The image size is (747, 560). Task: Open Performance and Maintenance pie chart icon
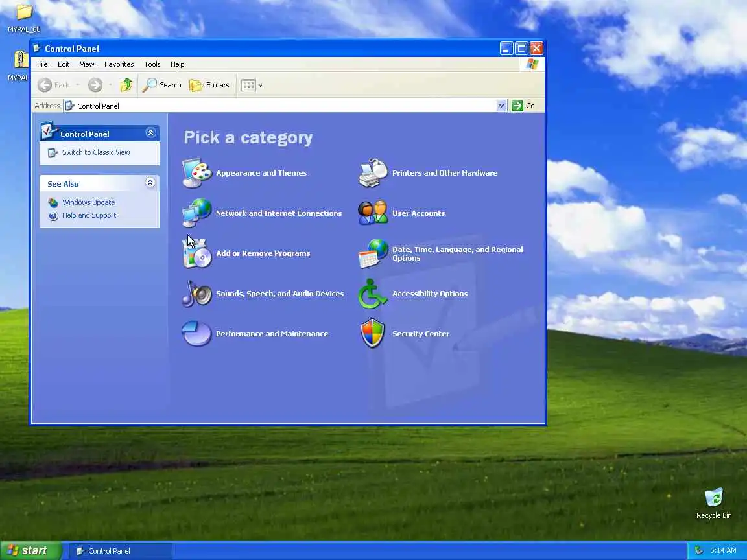(196, 333)
